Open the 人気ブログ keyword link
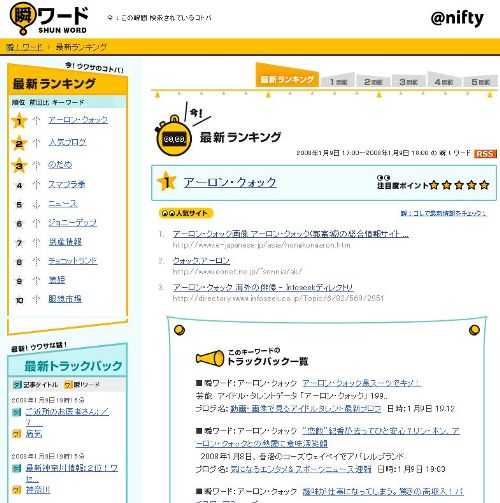This screenshot has width=500, height=503. (68, 142)
